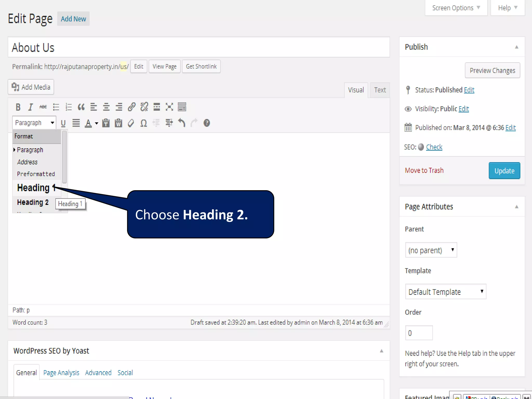
Task: Click the italic formatting icon
Action: click(30, 107)
